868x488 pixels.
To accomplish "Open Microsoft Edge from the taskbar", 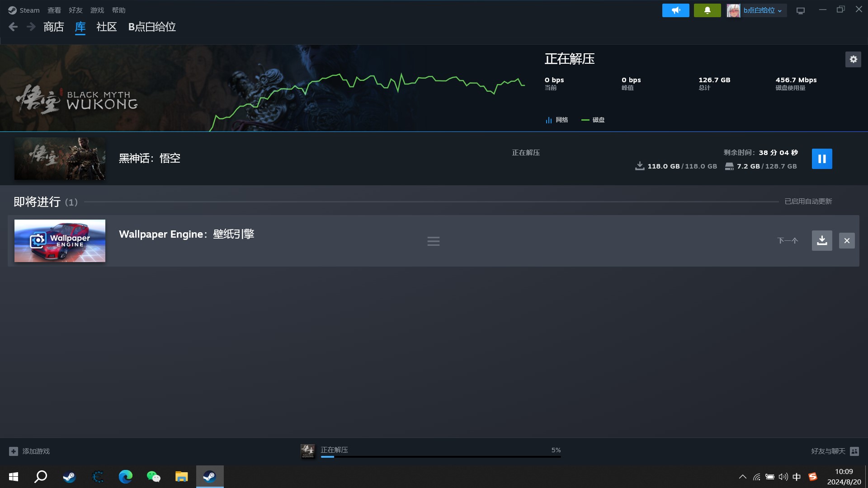I will tap(125, 477).
